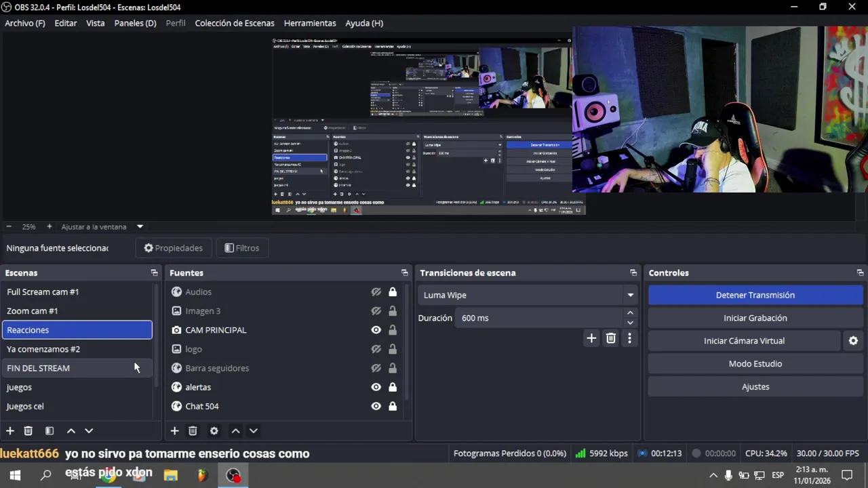Lock the Imagen 3 source
The width and height of the screenshot is (868, 488).
coord(393,311)
